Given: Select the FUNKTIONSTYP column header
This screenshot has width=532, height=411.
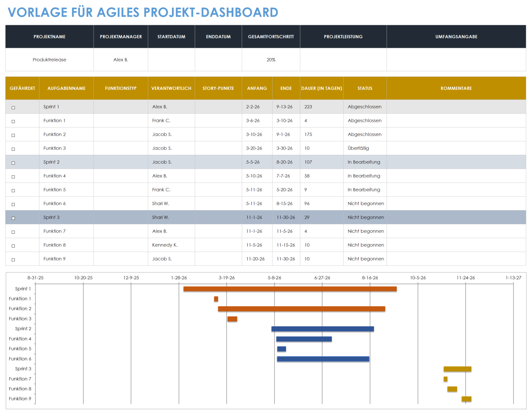Looking at the screenshot, I should [121, 88].
